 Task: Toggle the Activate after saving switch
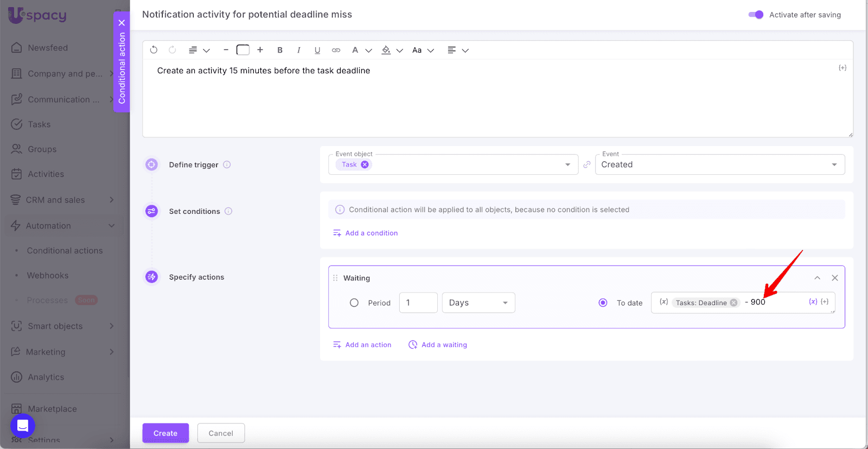pyautogui.click(x=756, y=15)
